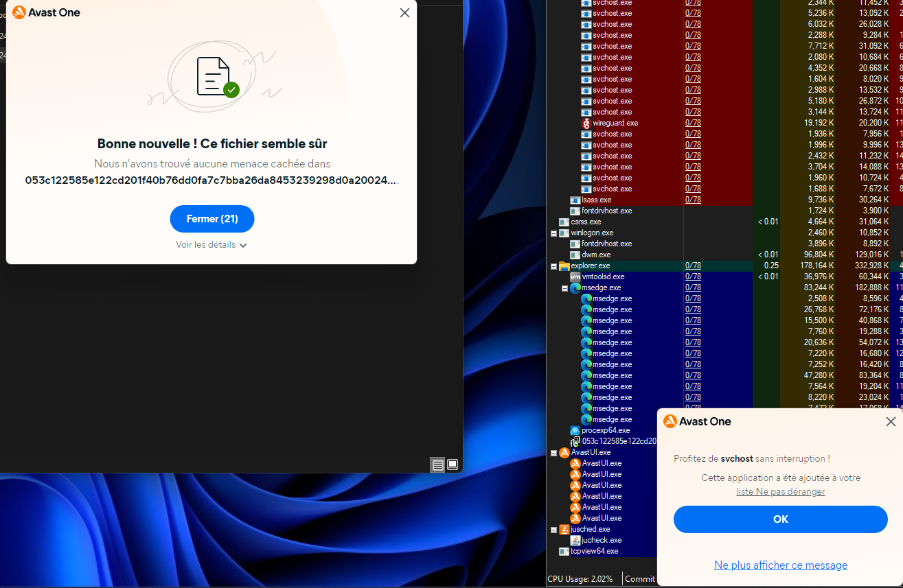Click the dwm.exe process icon

tap(575, 255)
